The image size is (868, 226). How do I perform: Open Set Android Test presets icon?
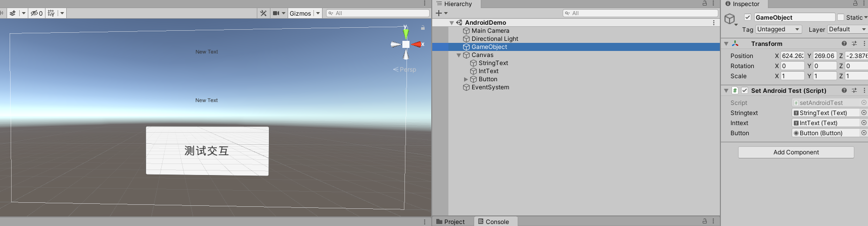pyautogui.click(x=854, y=90)
